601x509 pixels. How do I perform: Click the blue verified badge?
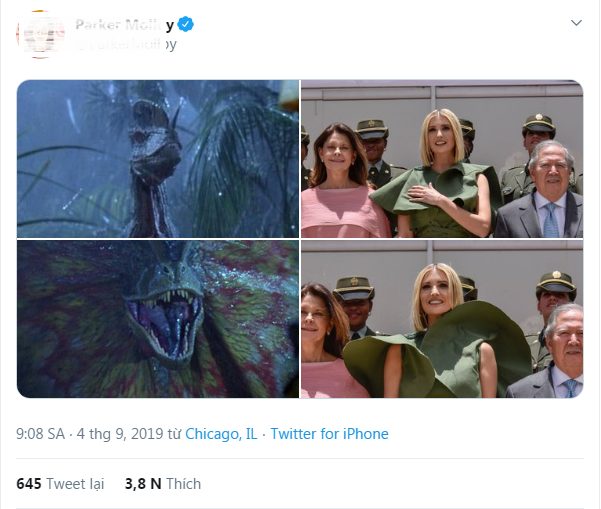tap(186, 25)
